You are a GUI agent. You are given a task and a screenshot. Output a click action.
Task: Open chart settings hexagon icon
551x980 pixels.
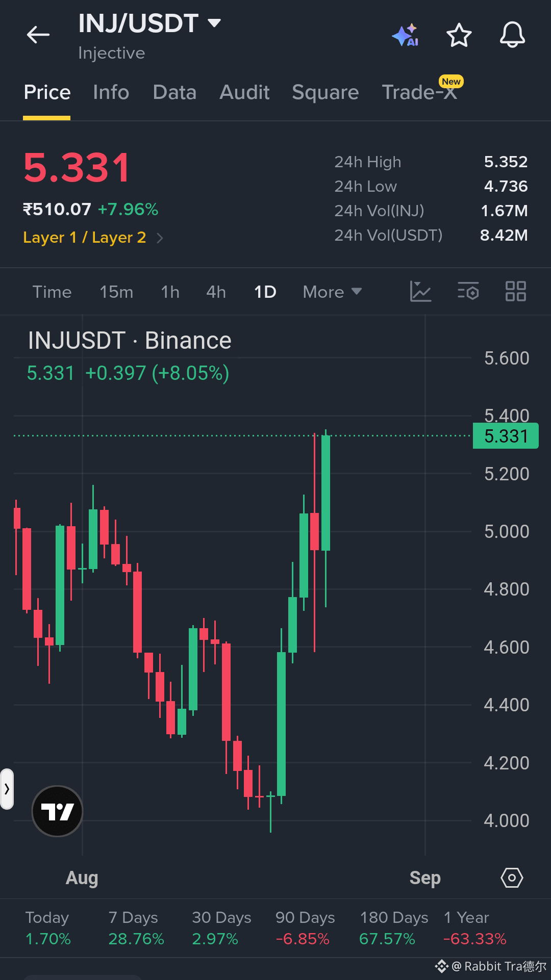click(512, 878)
